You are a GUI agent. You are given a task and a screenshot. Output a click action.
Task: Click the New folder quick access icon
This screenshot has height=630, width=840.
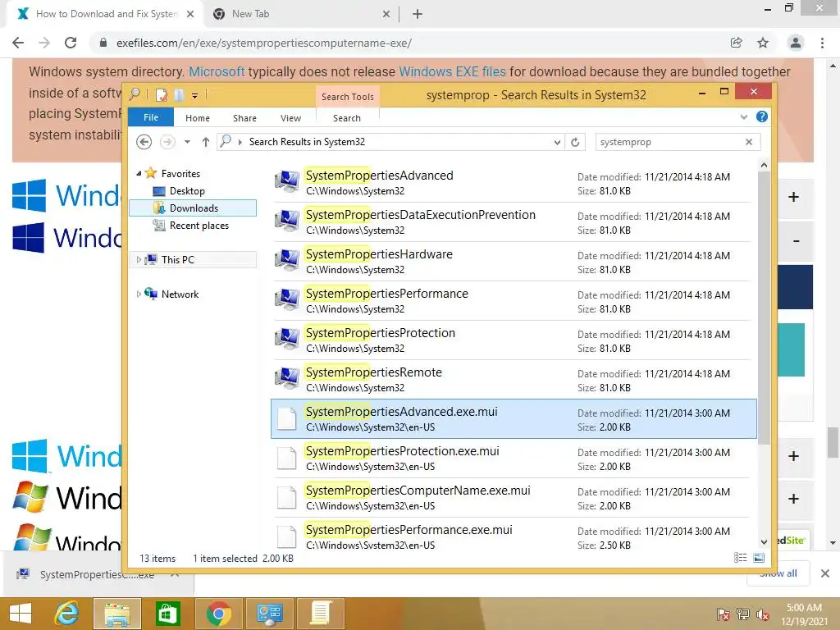180,95
